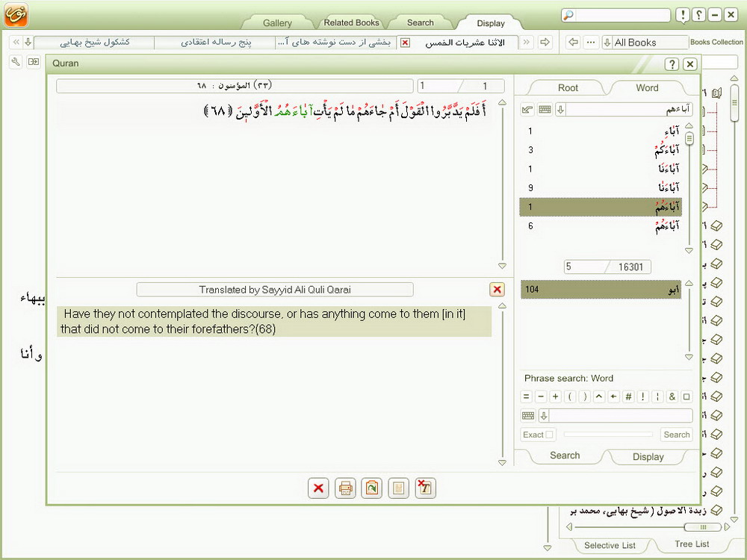Select the word row with count 6
747x560 pixels.
[601, 225]
